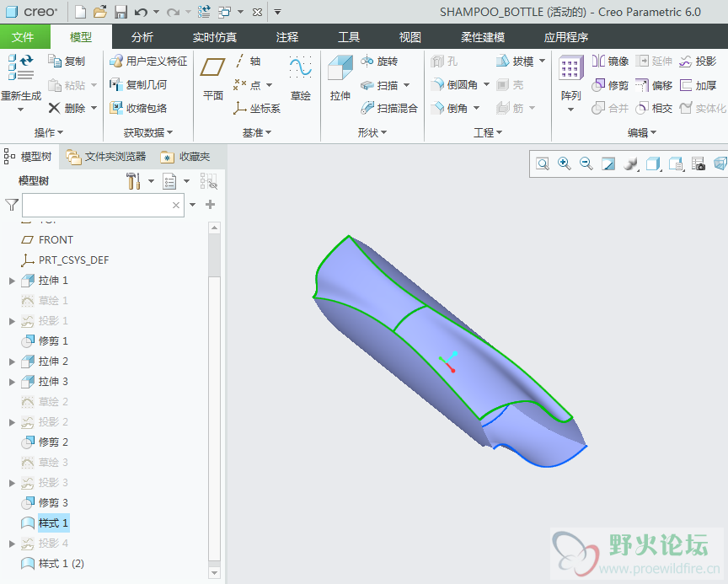
Task: Switch to the 实时仿真 live simulation tab
Action: (215, 37)
